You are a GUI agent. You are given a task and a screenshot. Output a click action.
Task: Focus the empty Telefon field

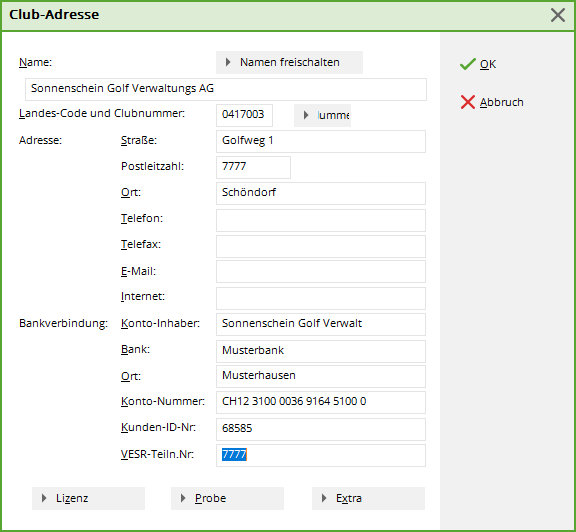pos(321,220)
